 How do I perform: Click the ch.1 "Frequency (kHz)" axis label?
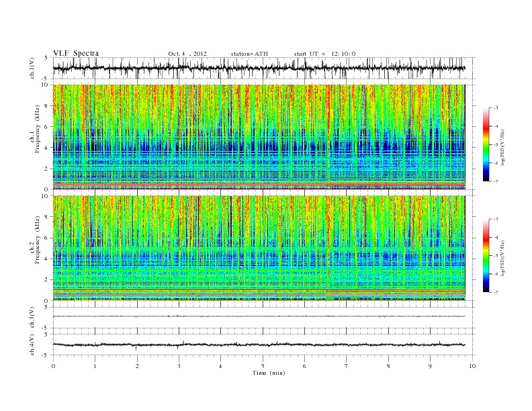click(x=37, y=129)
